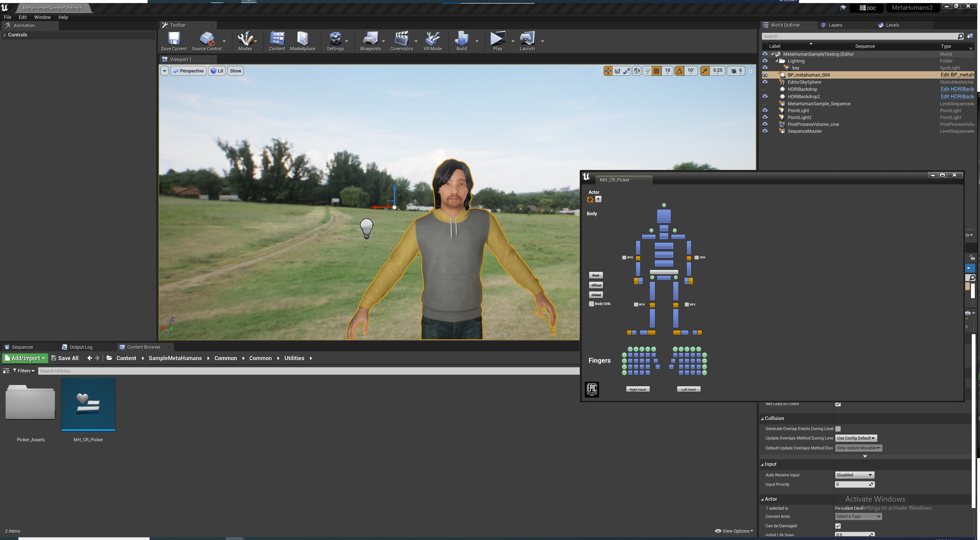This screenshot has height=540, width=980.
Task: Open the Auto Receive Input dropdown
Action: coord(855,475)
